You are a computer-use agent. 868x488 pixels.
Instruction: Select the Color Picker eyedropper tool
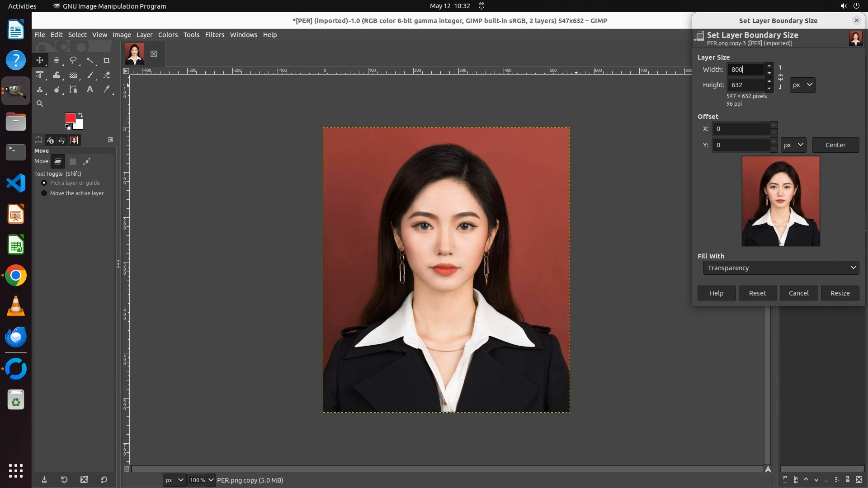coord(107,89)
